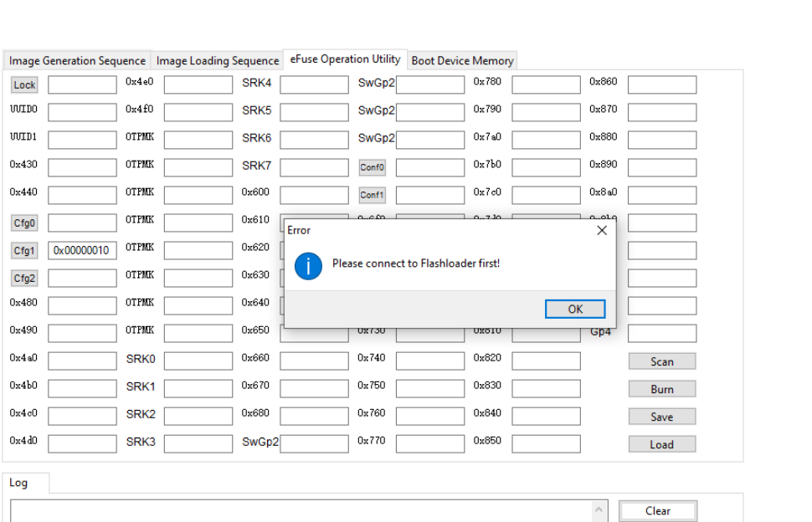Click the Lock fuse button
The width and height of the screenshot is (812, 522).
[x=24, y=84]
